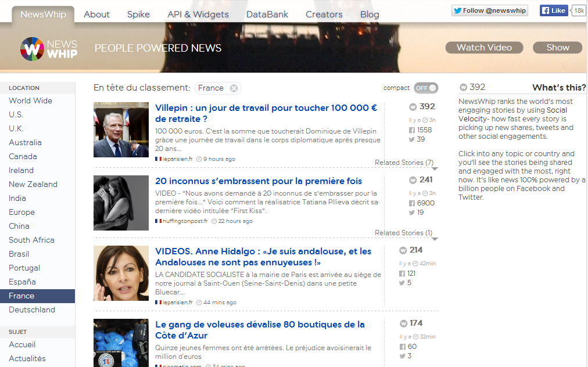588x367 pixels.
Task: Select U.S. location in sidebar
Action: click(16, 115)
